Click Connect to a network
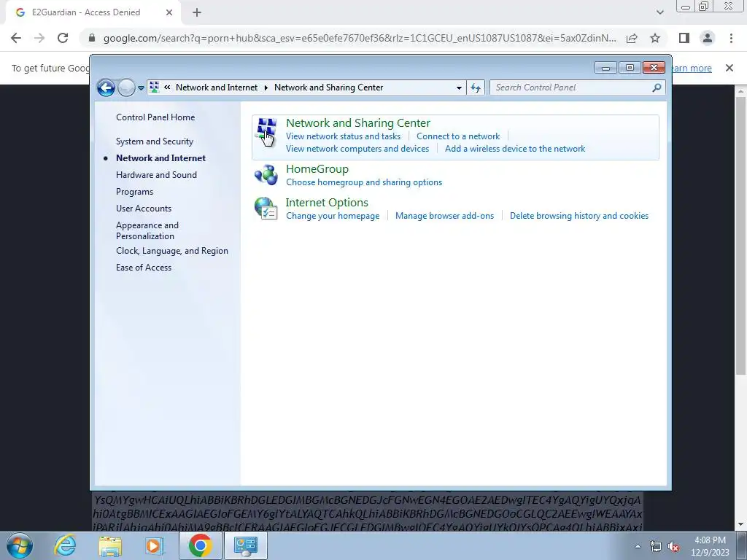This screenshot has width=747, height=560. (x=458, y=136)
